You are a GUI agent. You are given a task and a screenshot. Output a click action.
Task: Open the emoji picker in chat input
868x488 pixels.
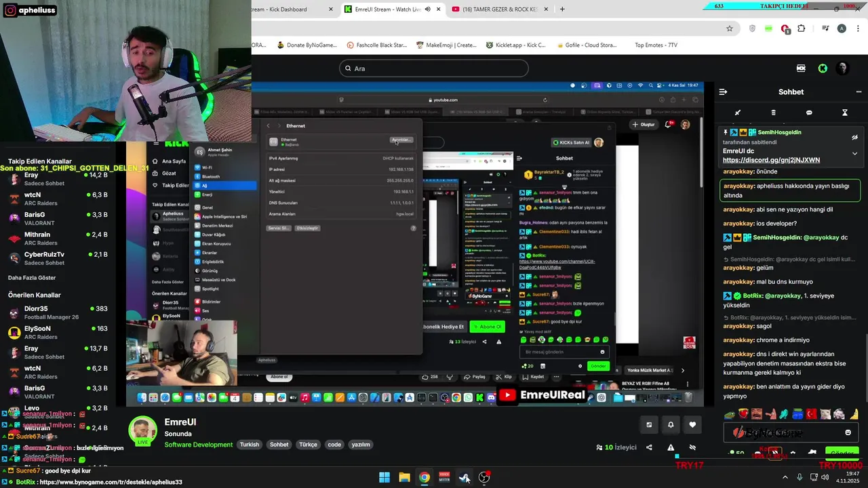(848, 432)
